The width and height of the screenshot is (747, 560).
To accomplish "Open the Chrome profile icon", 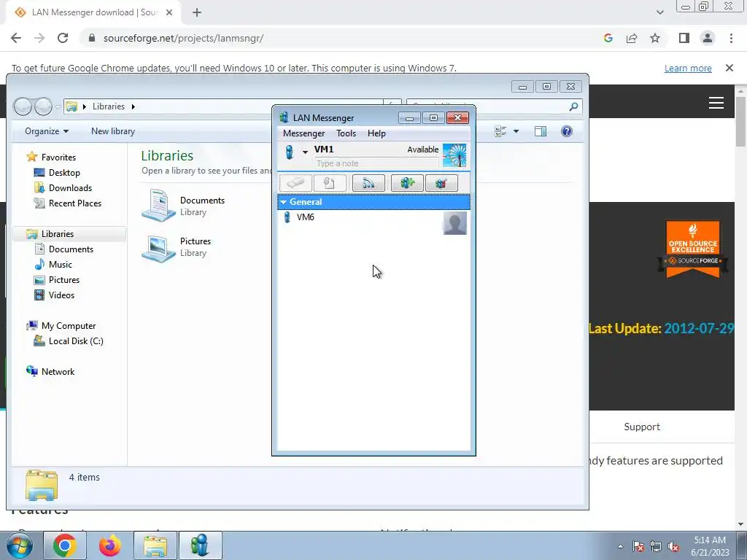I will coord(708,38).
